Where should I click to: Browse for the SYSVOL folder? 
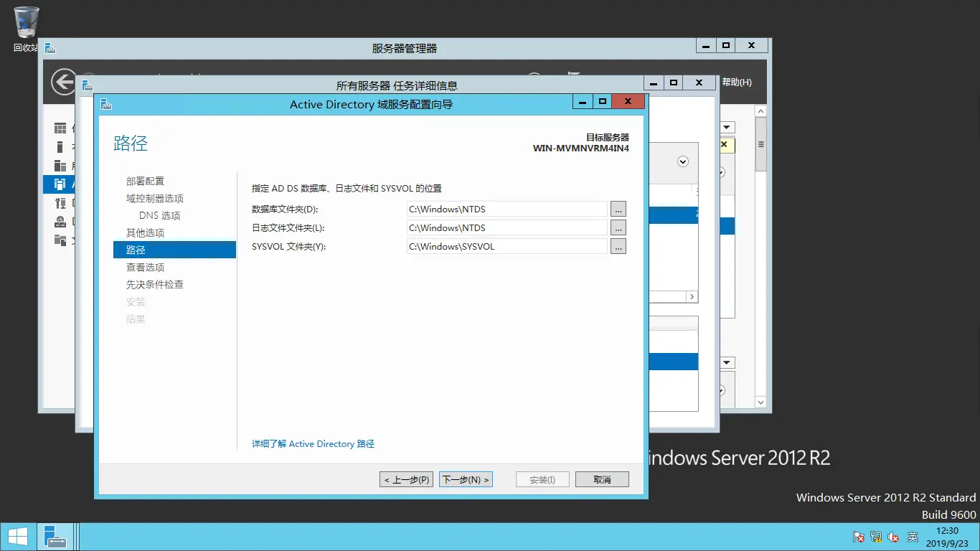[x=618, y=246]
